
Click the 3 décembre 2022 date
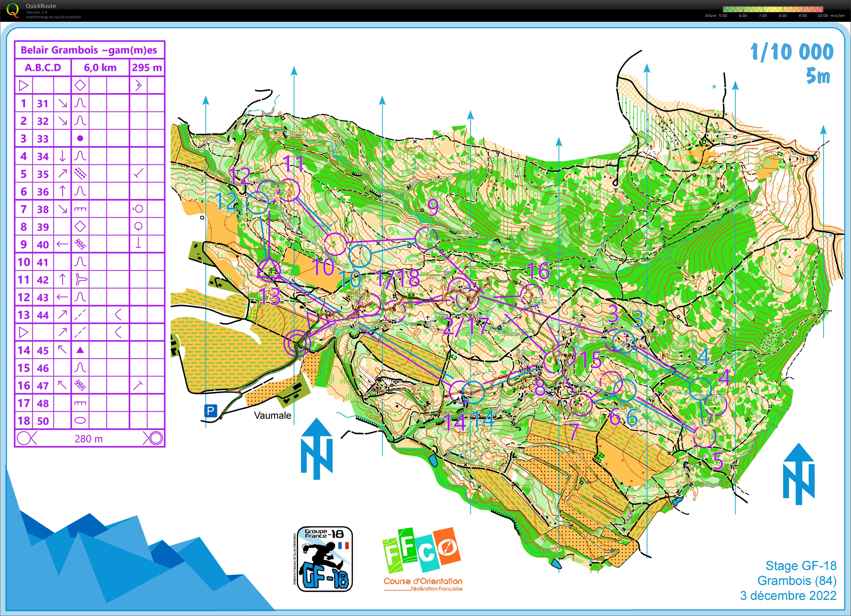(x=788, y=595)
